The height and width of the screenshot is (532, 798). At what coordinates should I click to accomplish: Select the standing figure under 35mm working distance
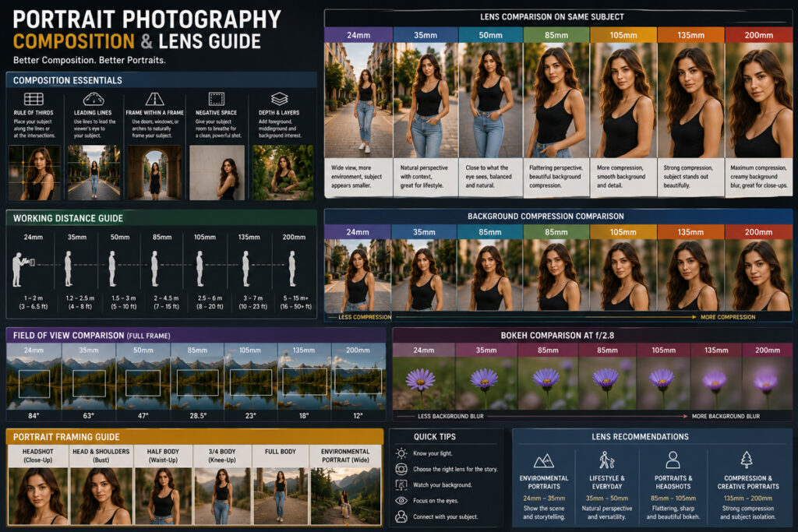pos(69,269)
